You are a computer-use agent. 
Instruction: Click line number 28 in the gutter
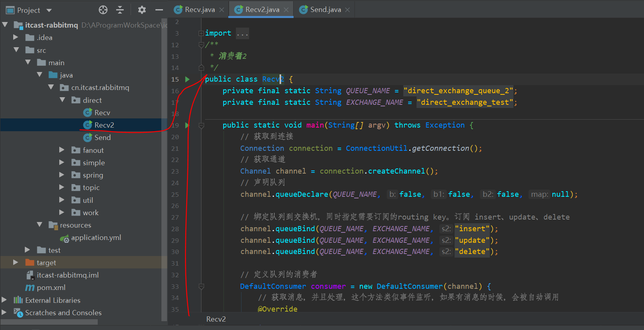pos(175,229)
